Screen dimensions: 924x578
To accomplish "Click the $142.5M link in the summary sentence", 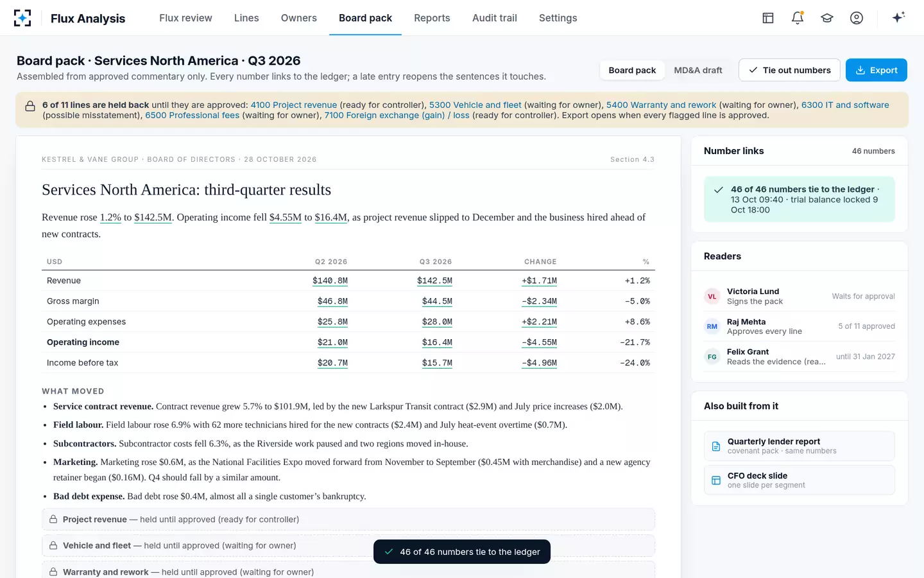I will click(153, 217).
